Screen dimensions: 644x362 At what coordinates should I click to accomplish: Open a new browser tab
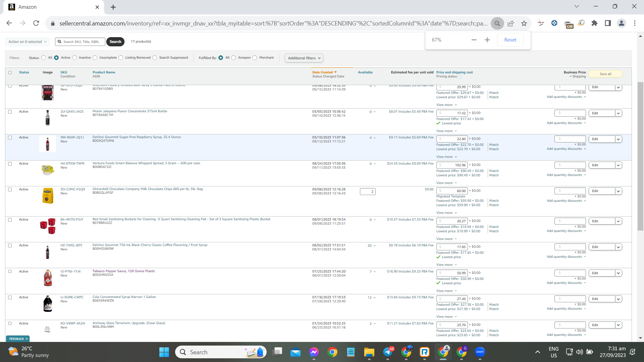113,7
